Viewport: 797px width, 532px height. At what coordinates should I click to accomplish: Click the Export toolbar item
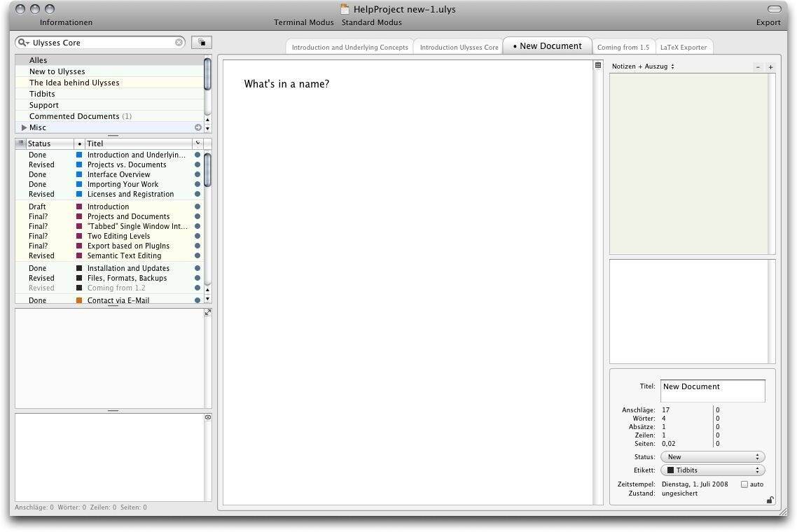coord(768,22)
